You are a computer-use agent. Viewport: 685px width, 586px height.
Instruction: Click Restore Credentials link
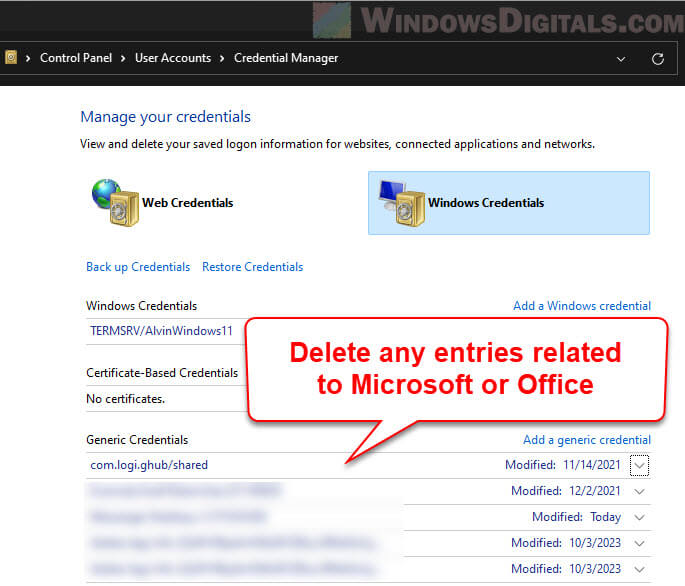(x=253, y=267)
